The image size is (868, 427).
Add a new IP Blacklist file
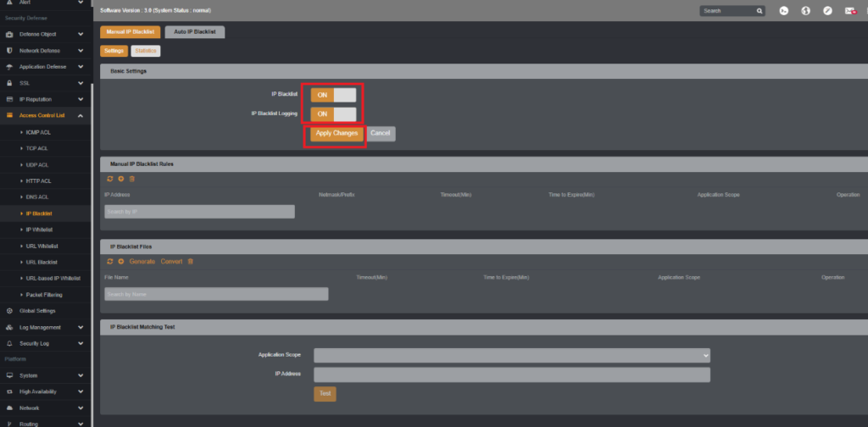pos(120,262)
